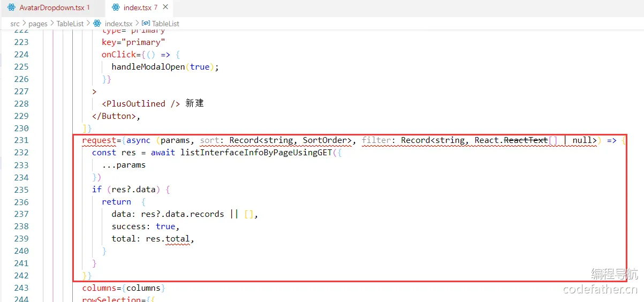Click the React icon on index.tsx tab

[x=116, y=8]
